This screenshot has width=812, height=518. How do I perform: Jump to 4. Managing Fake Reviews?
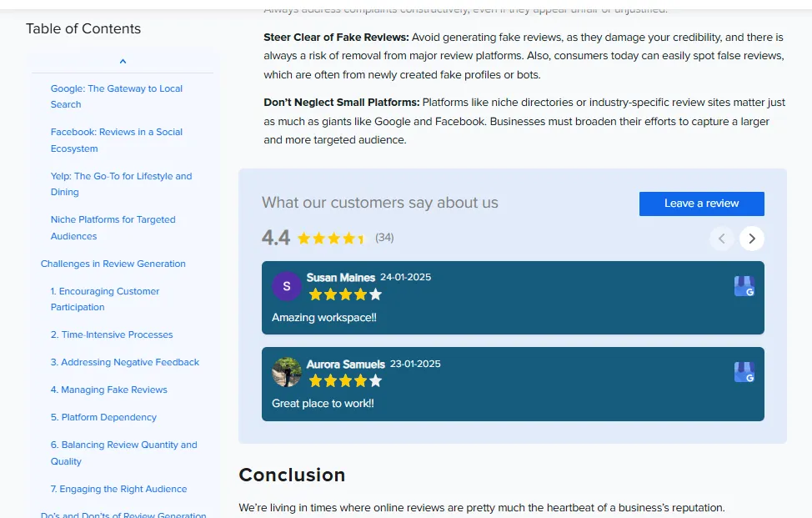point(109,390)
